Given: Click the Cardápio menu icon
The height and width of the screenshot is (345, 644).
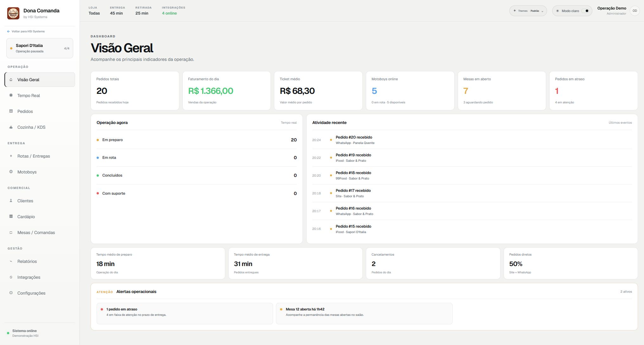Looking at the screenshot, I should click(x=11, y=216).
